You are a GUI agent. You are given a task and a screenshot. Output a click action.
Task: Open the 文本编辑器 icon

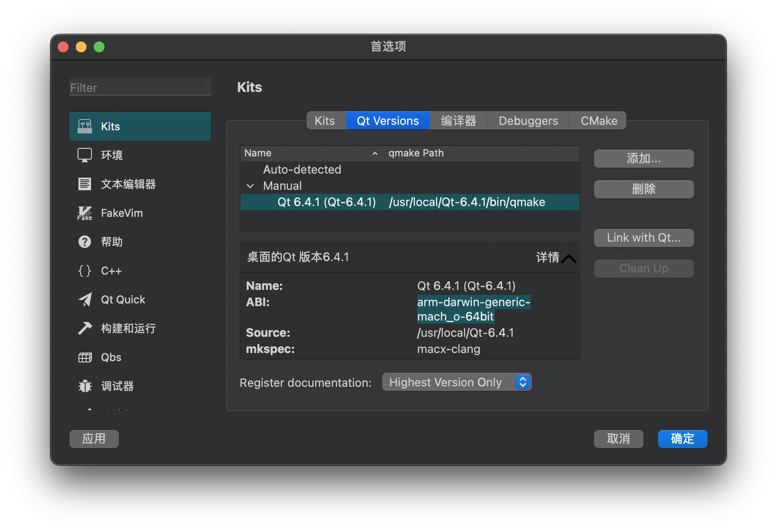[85, 184]
